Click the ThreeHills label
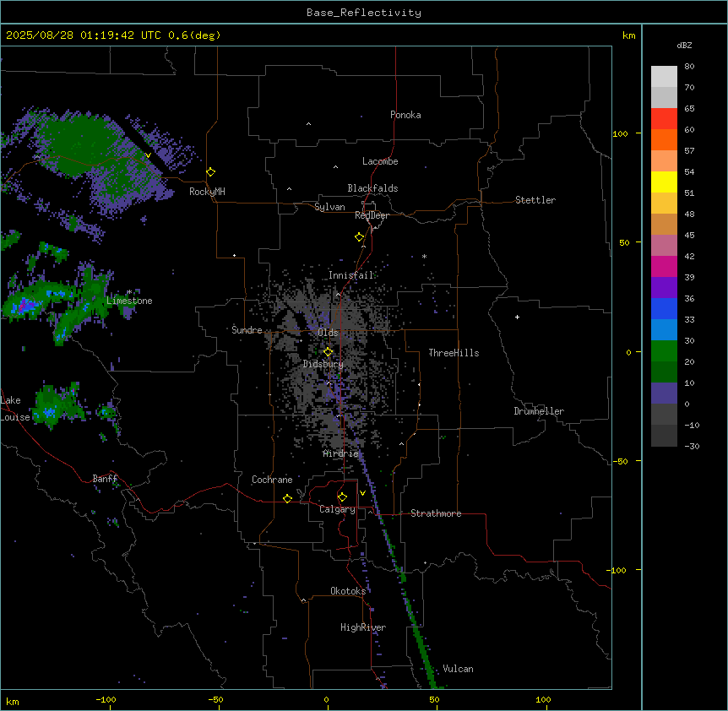This screenshot has width=728, height=711. point(454,353)
